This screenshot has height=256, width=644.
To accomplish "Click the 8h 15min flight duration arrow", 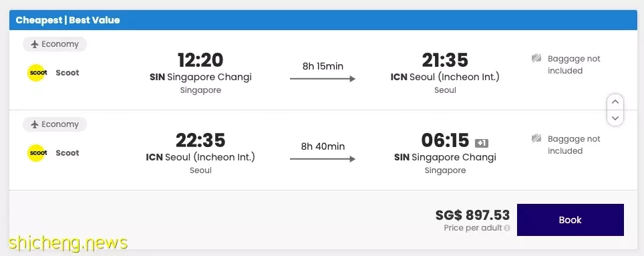I will (x=323, y=79).
